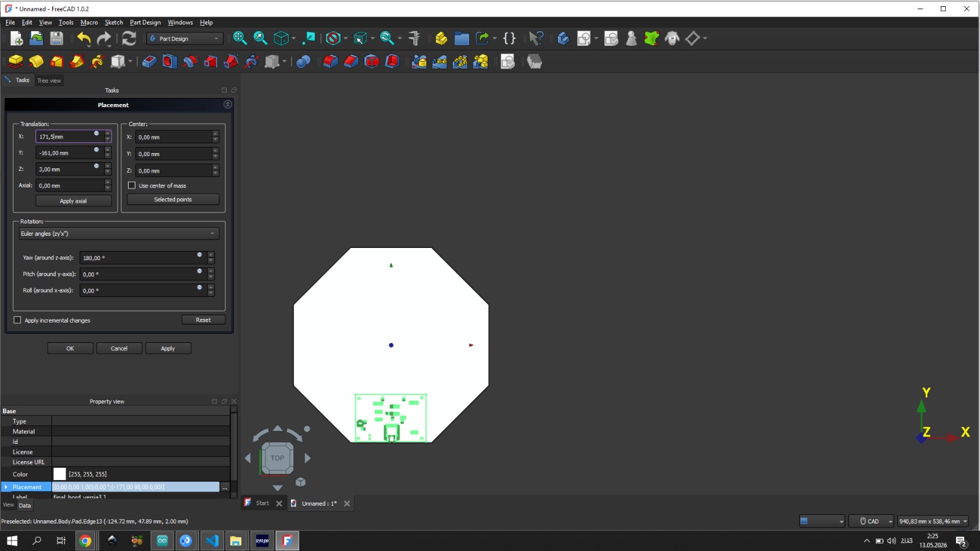Select the Pocket tool icon
This screenshot has height=551, width=980.
tap(149, 61)
